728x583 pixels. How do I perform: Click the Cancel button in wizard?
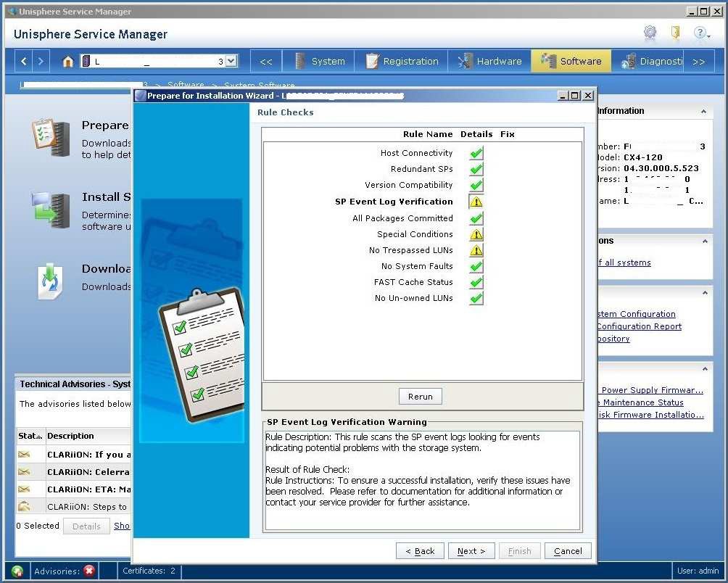coord(568,551)
